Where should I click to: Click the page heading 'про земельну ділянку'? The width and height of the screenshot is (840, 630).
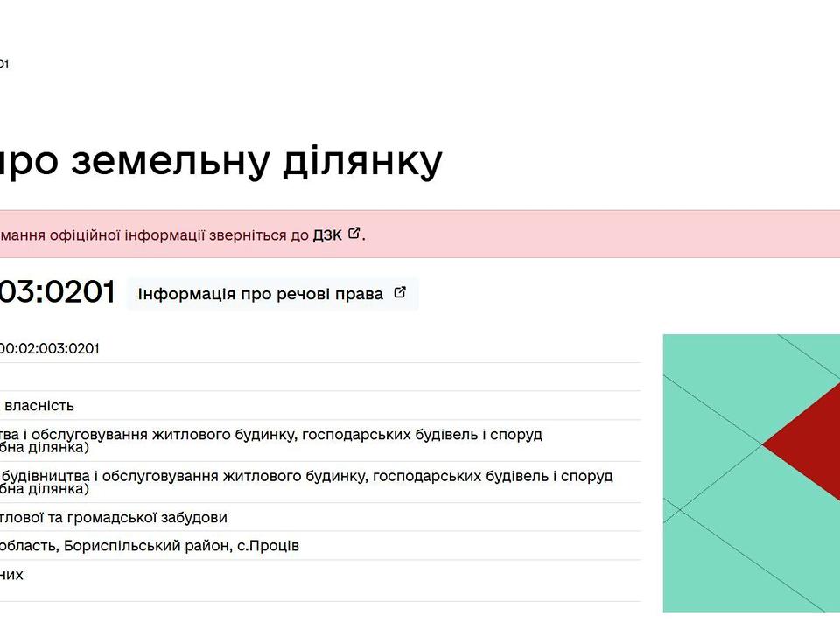(x=219, y=161)
